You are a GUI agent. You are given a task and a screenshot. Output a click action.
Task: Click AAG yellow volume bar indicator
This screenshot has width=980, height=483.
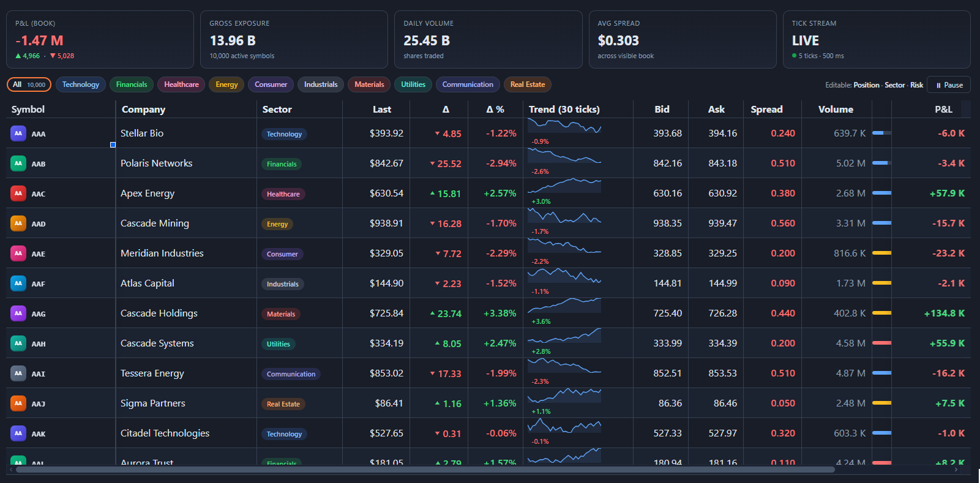click(881, 313)
